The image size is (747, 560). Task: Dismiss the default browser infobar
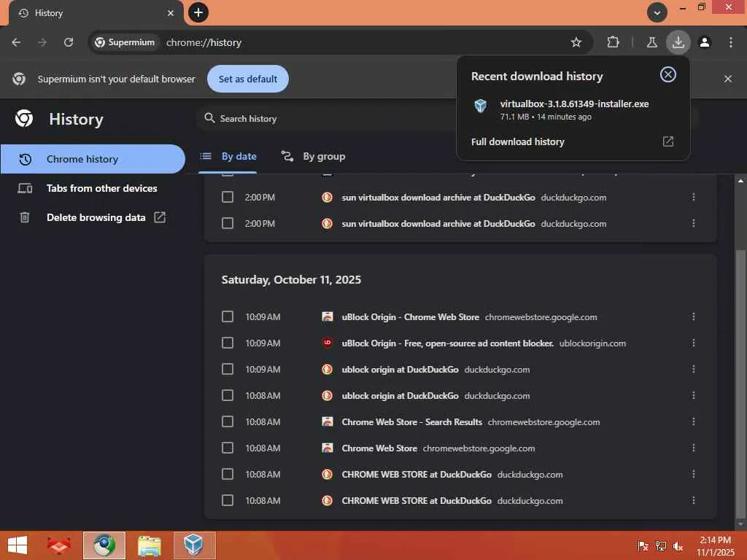click(727, 79)
